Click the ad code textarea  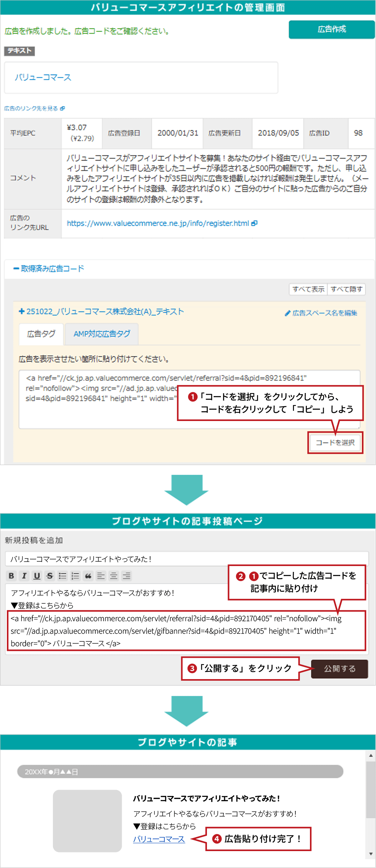pos(189,399)
